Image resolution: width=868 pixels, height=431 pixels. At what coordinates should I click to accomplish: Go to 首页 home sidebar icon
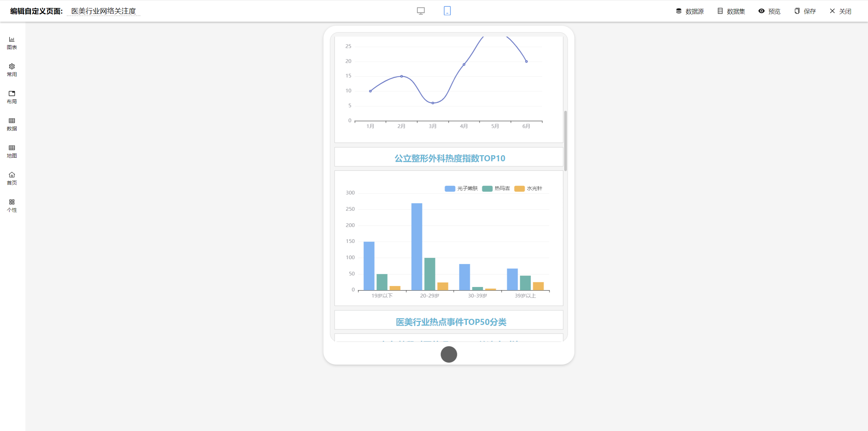[x=12, y=179]
